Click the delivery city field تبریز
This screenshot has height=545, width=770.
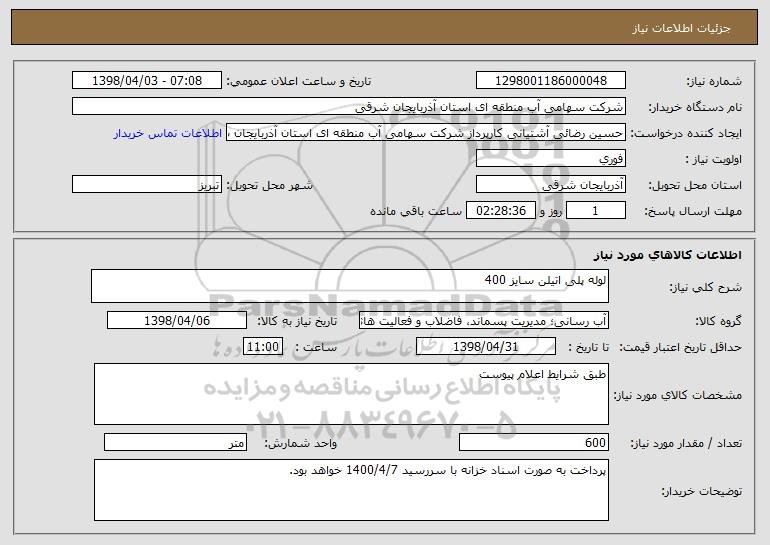pos(147,184)
